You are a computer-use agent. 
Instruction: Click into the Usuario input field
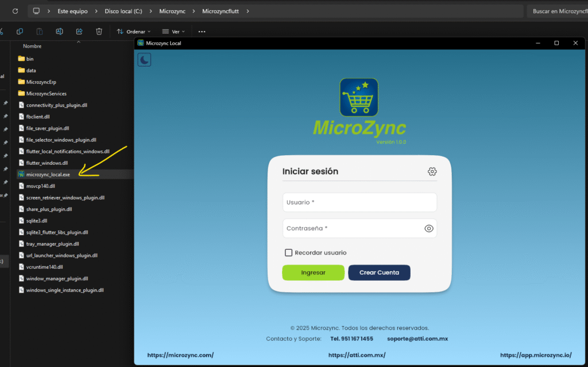(x=359, y=202)
